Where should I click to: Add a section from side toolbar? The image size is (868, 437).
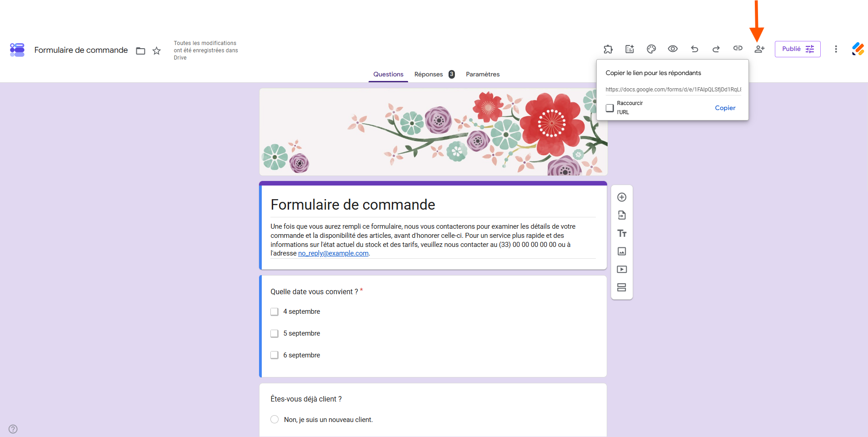tap(622, 287)
